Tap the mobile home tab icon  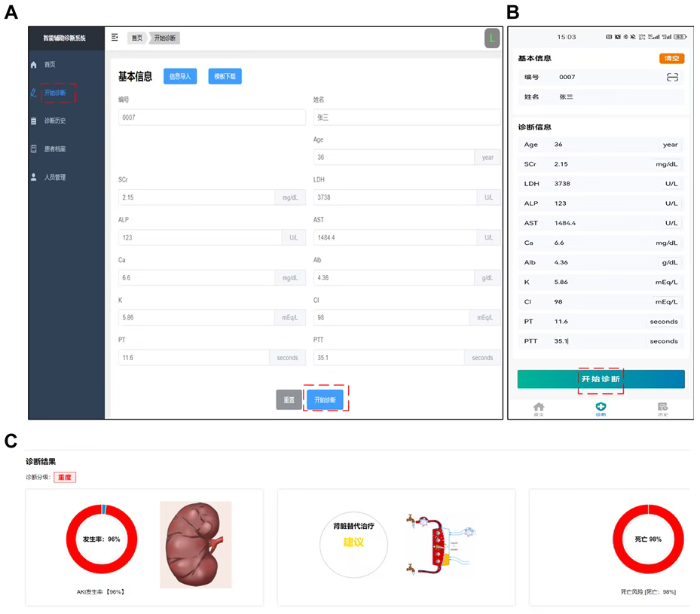pyautogui.click(x=539, y=408)
